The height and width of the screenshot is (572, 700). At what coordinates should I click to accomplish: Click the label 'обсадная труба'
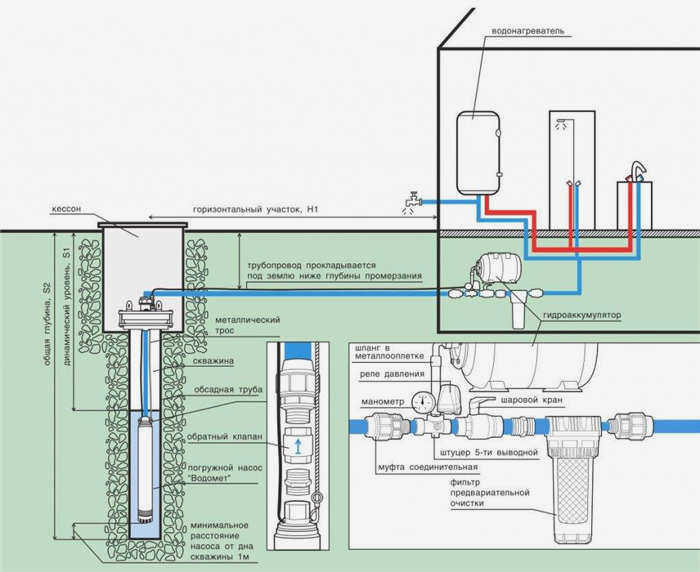tap(228, 390)
